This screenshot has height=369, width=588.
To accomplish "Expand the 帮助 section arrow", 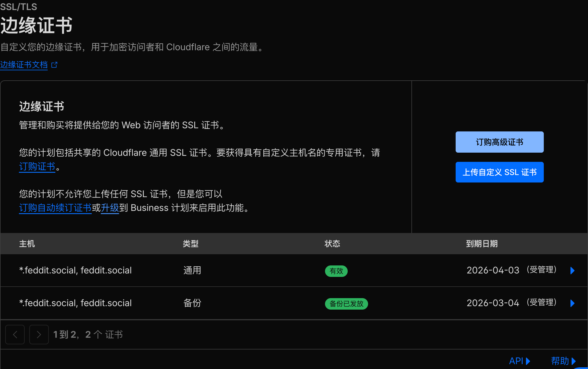I will click(x=573, y=361).
